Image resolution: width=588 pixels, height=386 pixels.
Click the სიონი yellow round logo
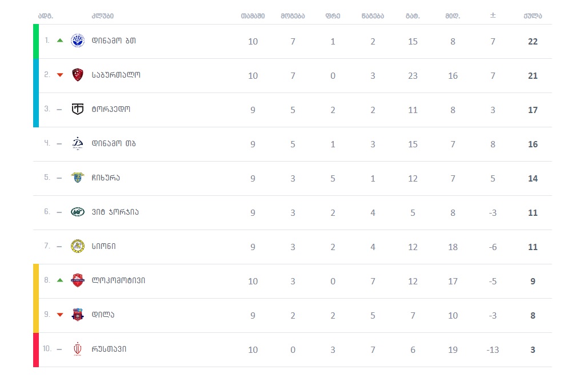click(x=78, y=246)
